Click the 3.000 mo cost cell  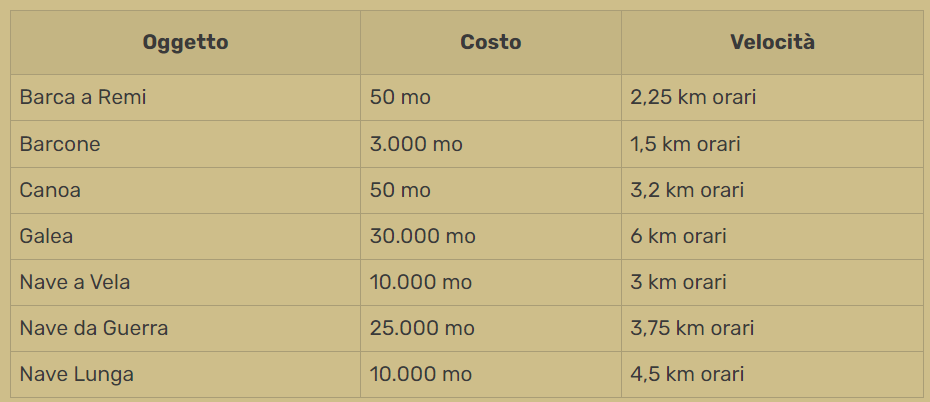(x=416, y=144)
